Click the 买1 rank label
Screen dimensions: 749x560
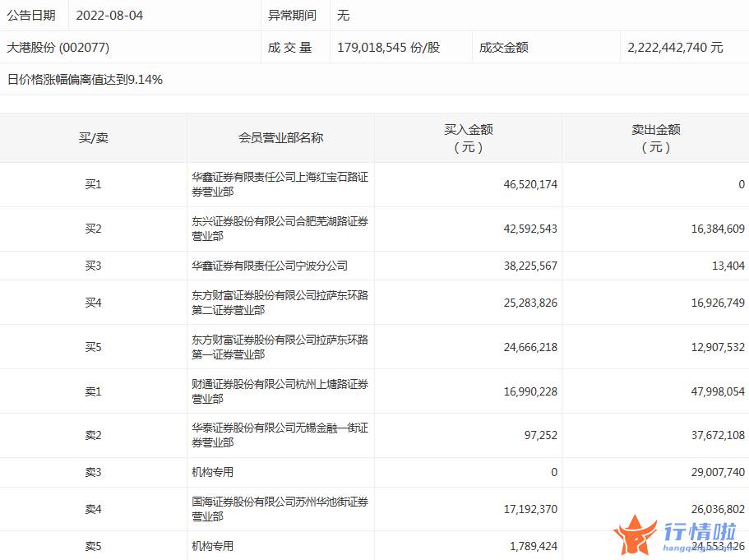93,184
